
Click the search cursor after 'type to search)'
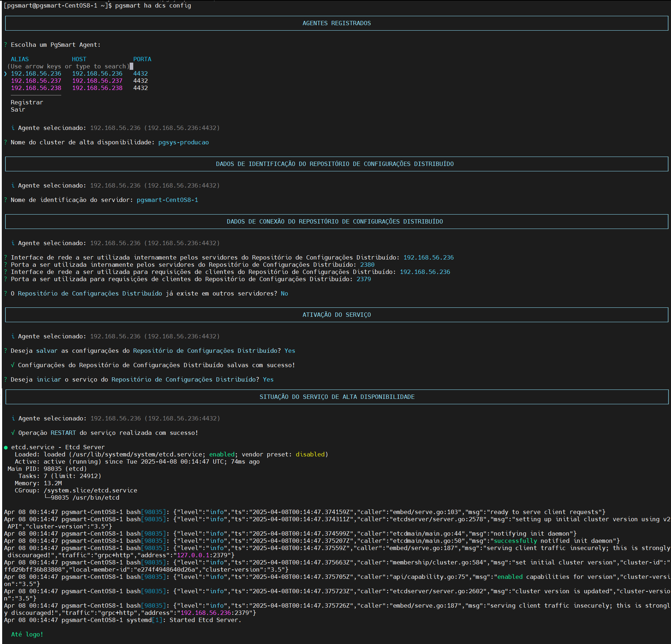[131, 66]
